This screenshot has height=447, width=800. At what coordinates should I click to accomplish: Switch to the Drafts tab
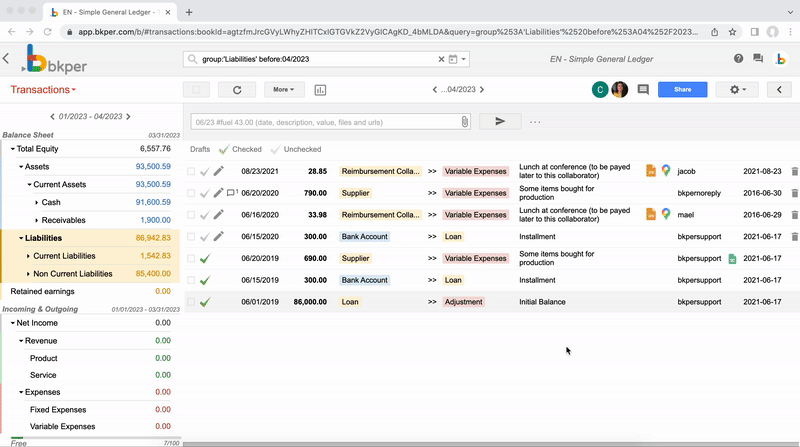(x=200, y=149)
